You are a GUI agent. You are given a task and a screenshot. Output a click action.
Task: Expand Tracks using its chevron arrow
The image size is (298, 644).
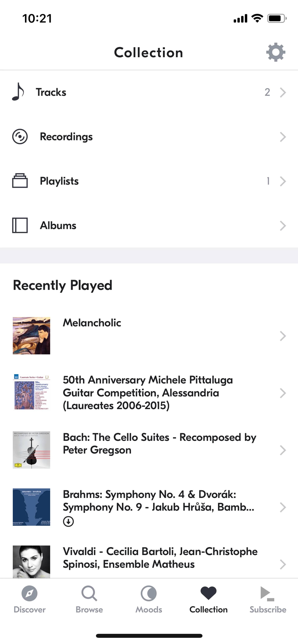tap(283, 92)
